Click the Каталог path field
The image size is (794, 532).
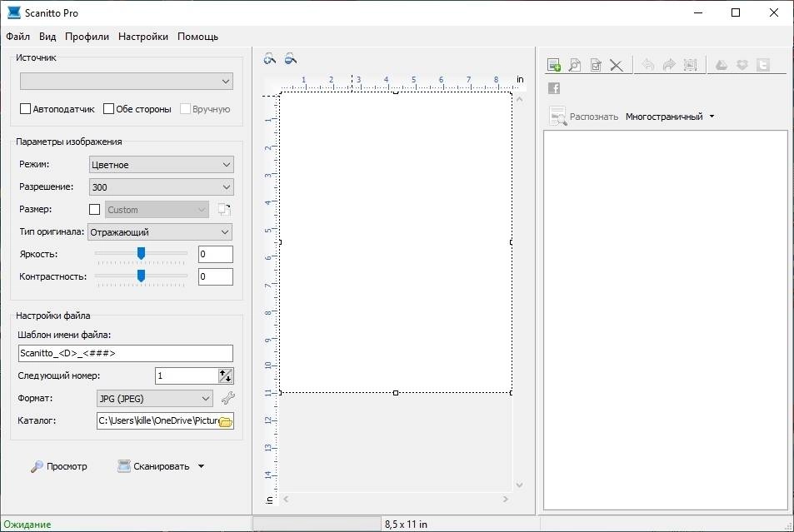pos(157,420)
